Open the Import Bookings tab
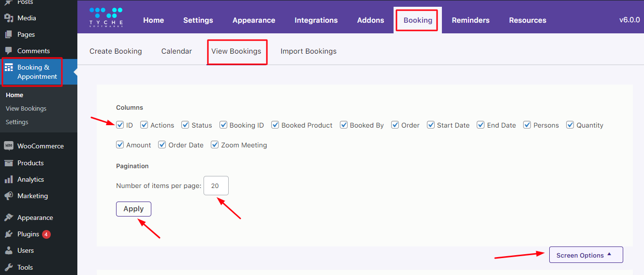644x275 pixels. click(308, 51)
